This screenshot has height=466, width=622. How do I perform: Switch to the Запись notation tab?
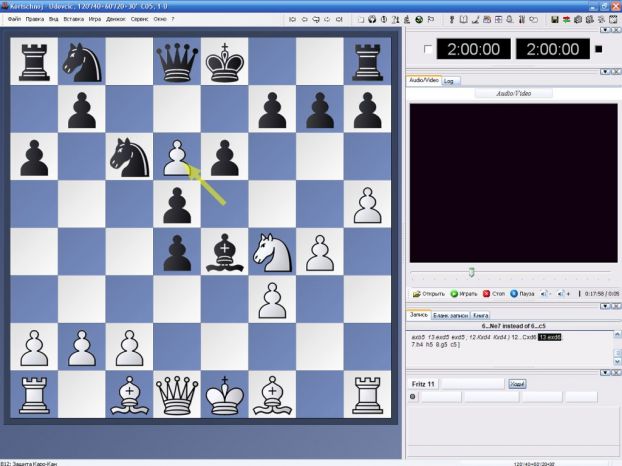(419, 315)
